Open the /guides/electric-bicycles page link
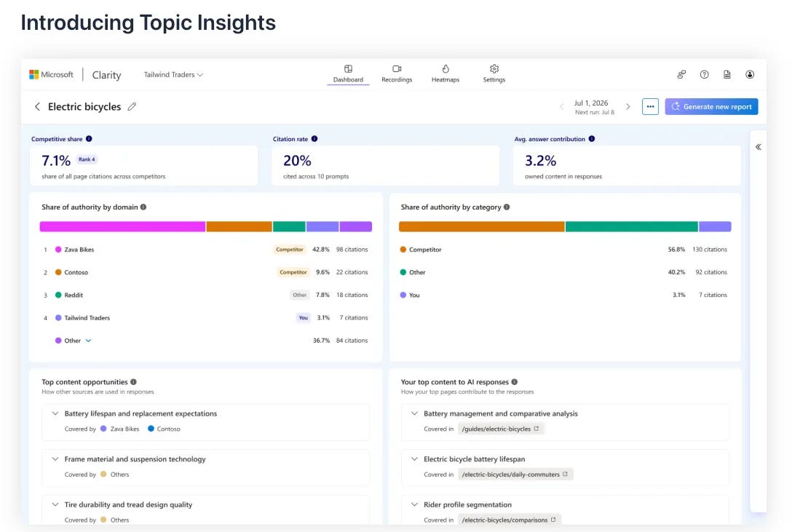 500,429
